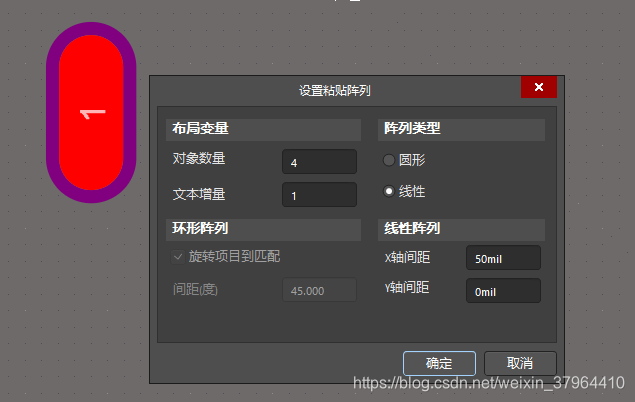Click the 线性阵列 section header

(x=461, y=230)
